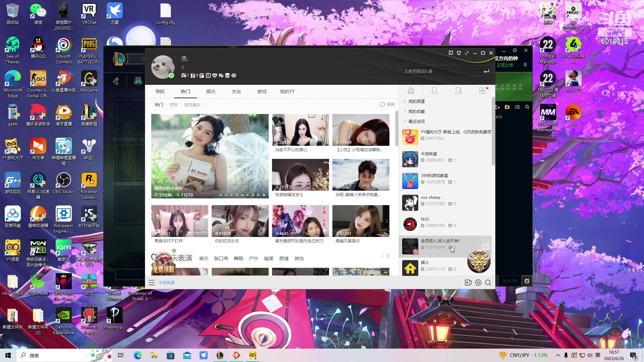Screen dimensions: 644x362
Task: Click the heart icon under username
Action: [x=215, y=75]
